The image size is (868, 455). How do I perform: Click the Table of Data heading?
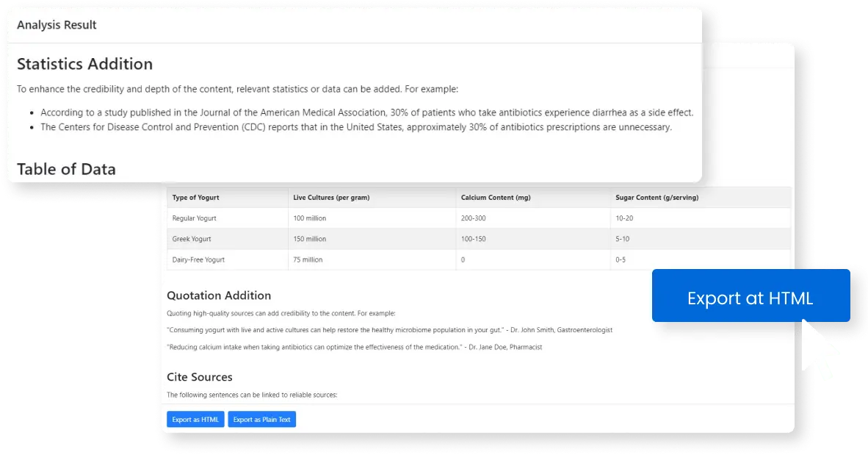66,169
